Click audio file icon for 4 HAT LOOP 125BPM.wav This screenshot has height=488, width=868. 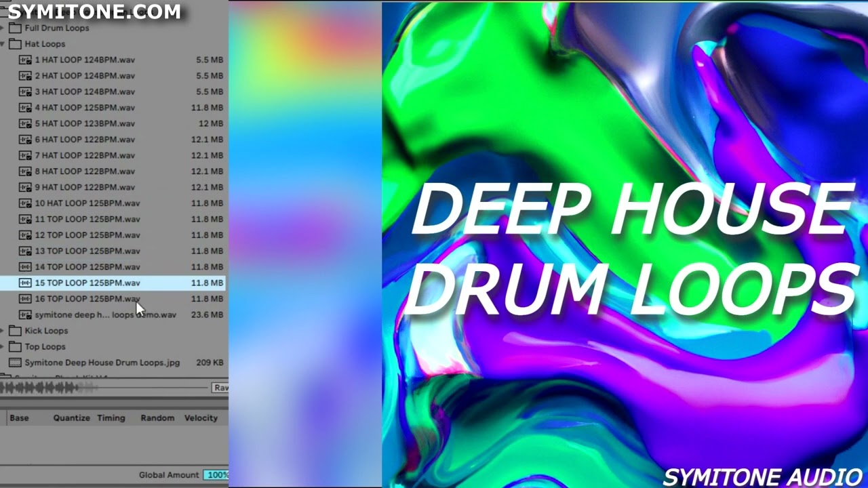(x=25, y=108)
